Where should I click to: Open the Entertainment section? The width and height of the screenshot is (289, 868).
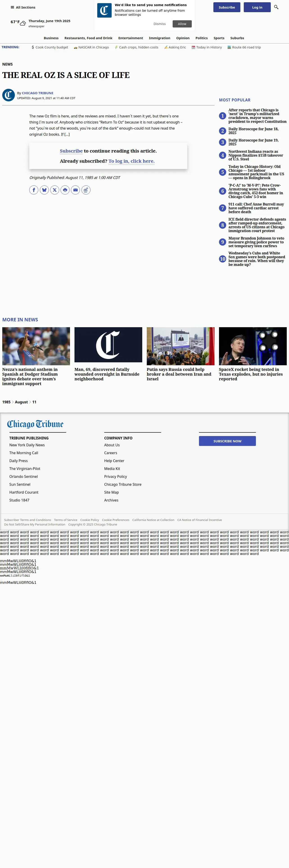[131, 38]
